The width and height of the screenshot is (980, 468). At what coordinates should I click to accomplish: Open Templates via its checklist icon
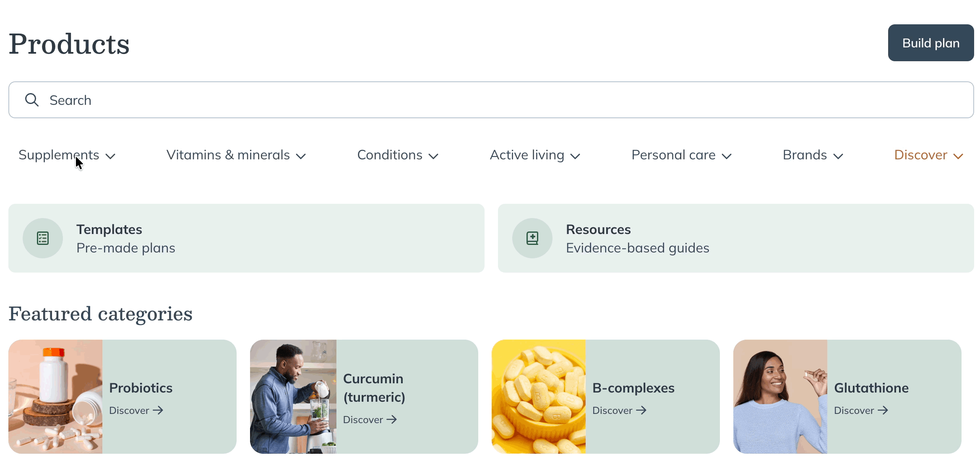click(x=43, y=238)
